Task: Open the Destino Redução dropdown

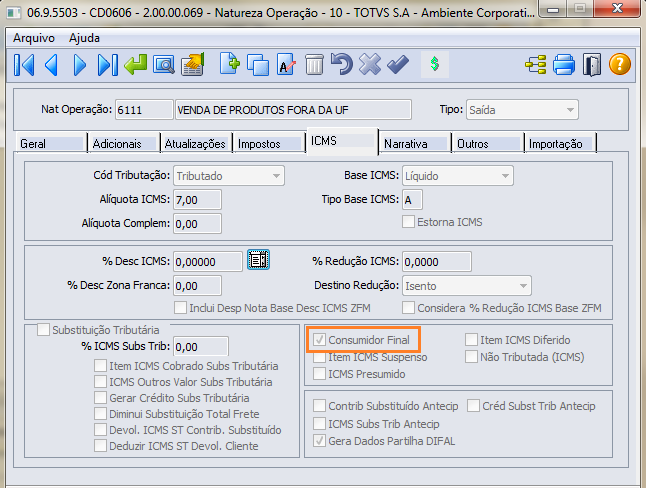Action: [x=523, y=285]
